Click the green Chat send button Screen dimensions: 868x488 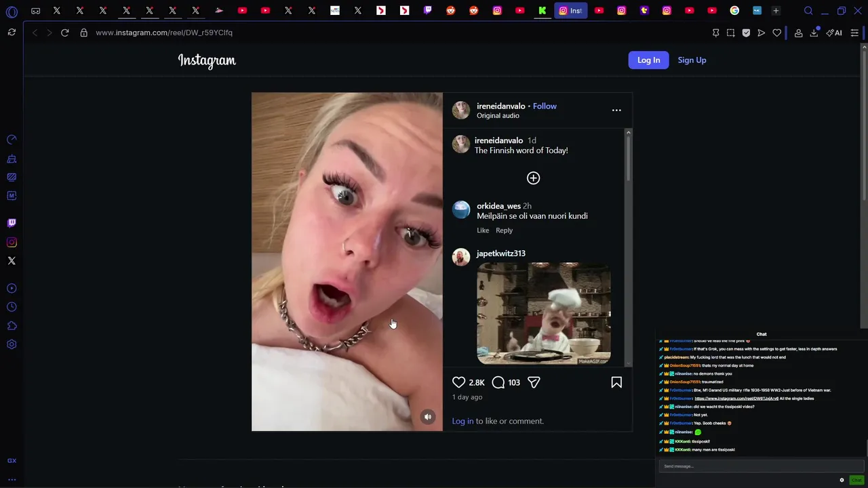(856, 480)
